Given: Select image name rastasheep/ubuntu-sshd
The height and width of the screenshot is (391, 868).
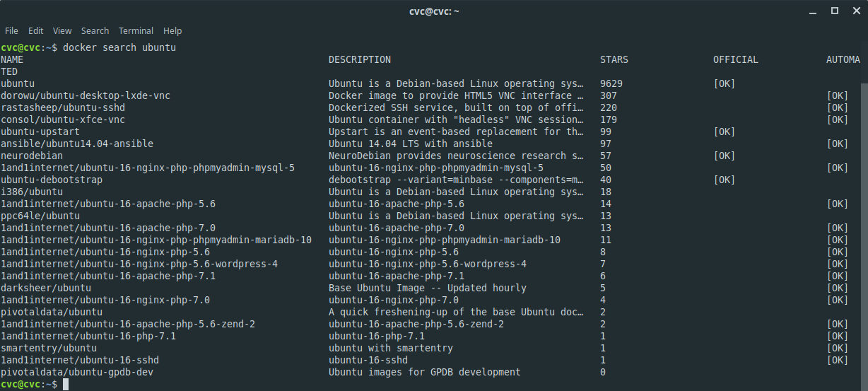Looking at the screenshot, I should point(63,107).
